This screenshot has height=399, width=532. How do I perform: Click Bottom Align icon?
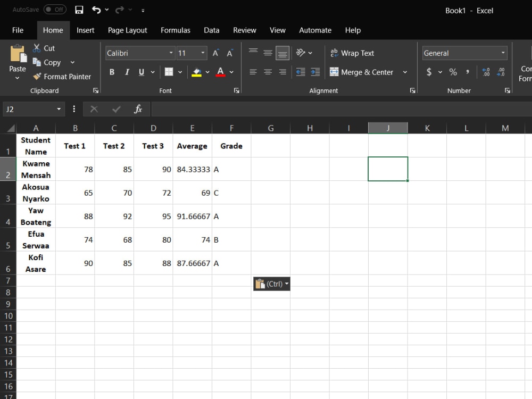[x=282, y=53]
